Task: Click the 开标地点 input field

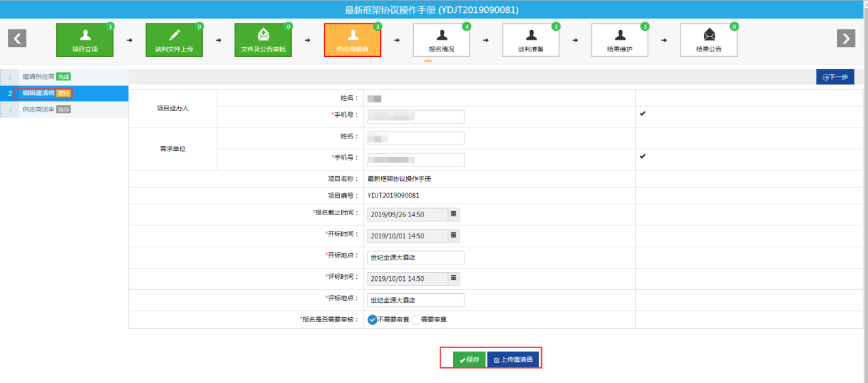Action: (415, 258)
